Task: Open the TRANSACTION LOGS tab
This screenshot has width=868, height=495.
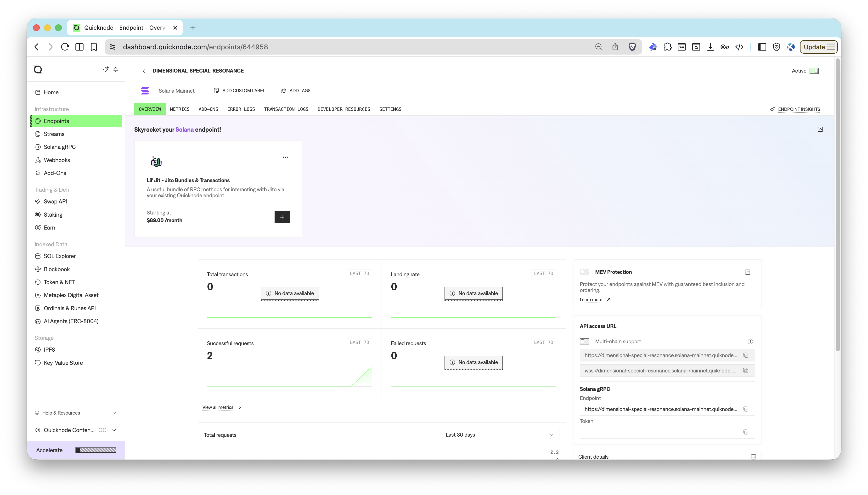Action: coord(286,109)
